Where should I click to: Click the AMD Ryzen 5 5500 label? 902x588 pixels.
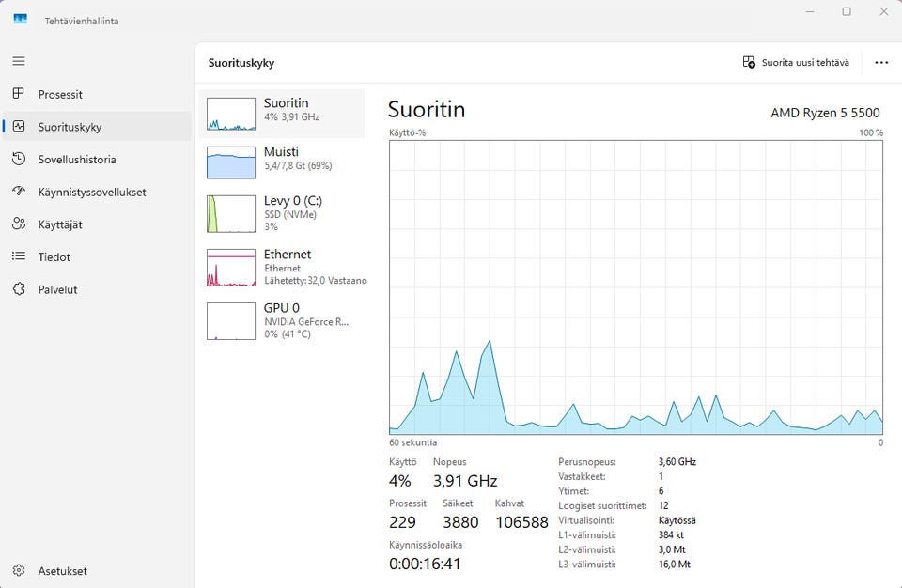[x=825, y=112]
